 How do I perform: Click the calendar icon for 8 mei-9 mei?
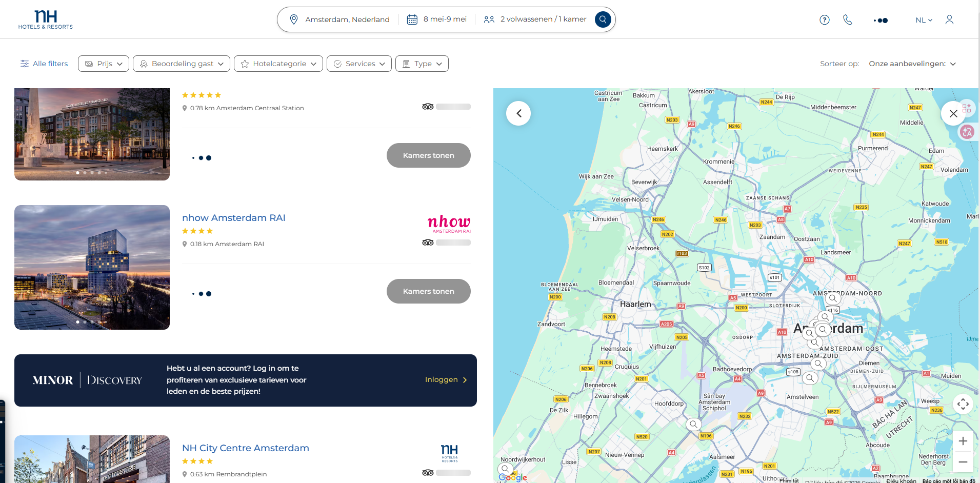coord(412,19)
